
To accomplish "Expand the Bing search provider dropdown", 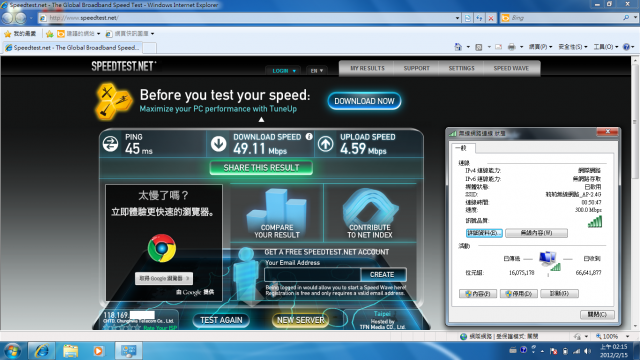I will point(635,18).
